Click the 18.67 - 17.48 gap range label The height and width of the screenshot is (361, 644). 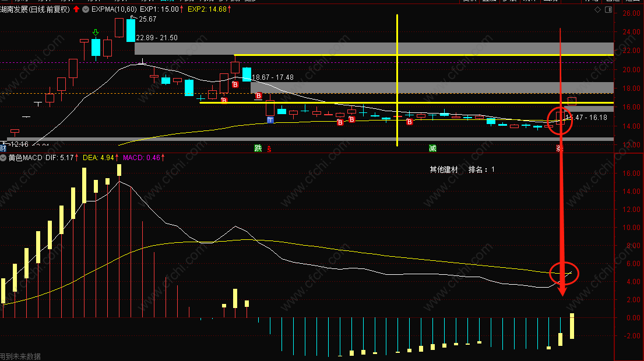273,77
